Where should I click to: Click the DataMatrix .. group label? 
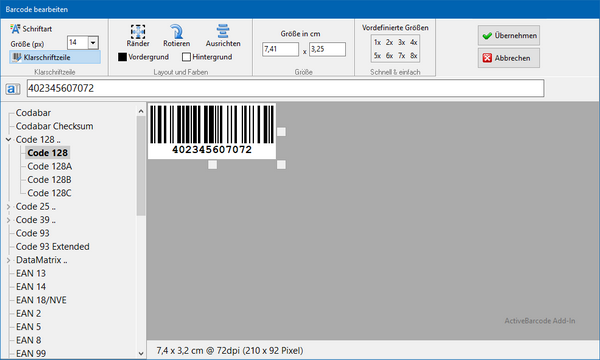42,260
